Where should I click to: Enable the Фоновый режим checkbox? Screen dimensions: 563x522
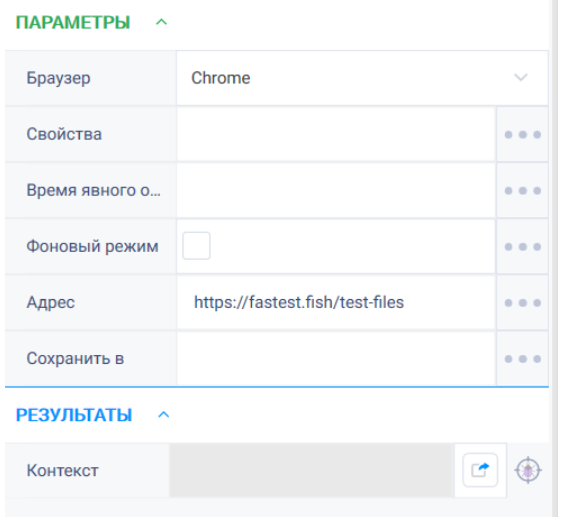click(196, 246)
